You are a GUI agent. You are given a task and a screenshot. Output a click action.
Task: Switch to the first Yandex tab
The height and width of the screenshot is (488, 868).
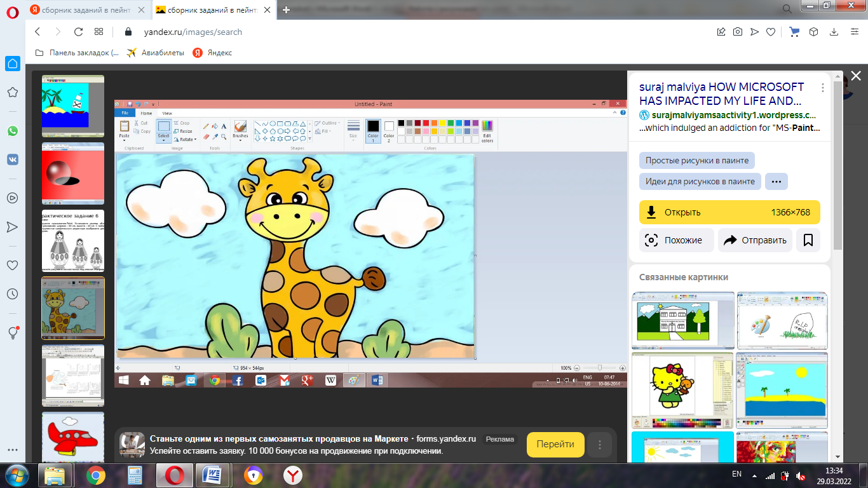[x=88, y=10]
